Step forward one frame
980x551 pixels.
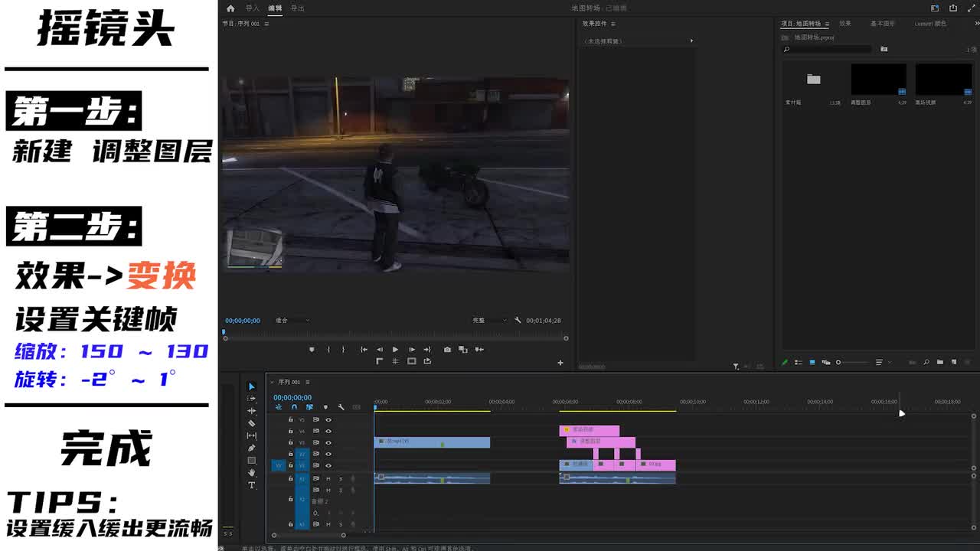412,350
